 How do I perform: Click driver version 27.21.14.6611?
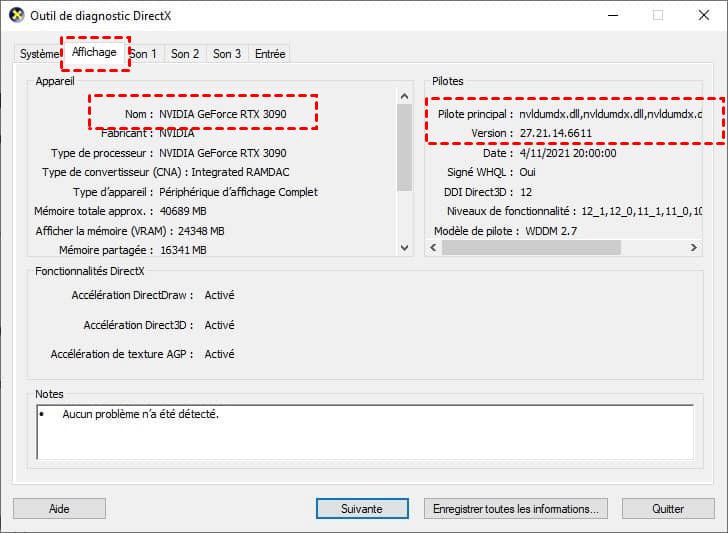pyautogui.click(x=556, y=133)
